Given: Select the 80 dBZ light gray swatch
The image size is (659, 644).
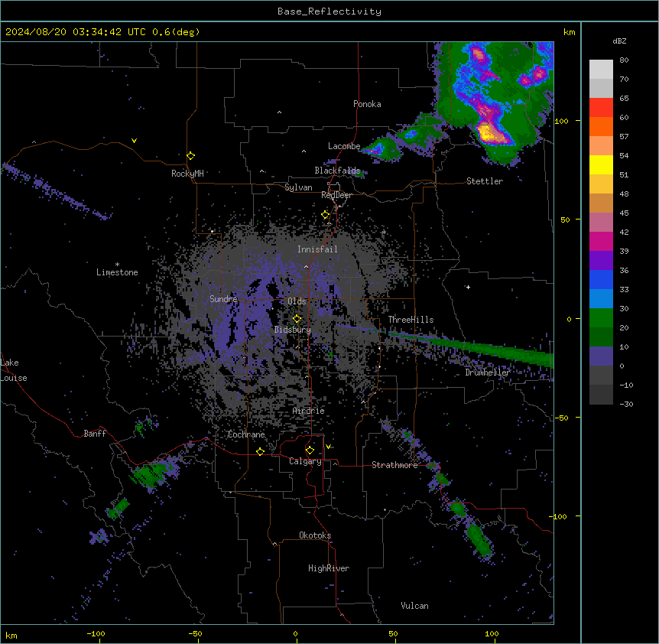Looking at the screenshot, I should 601,70.
